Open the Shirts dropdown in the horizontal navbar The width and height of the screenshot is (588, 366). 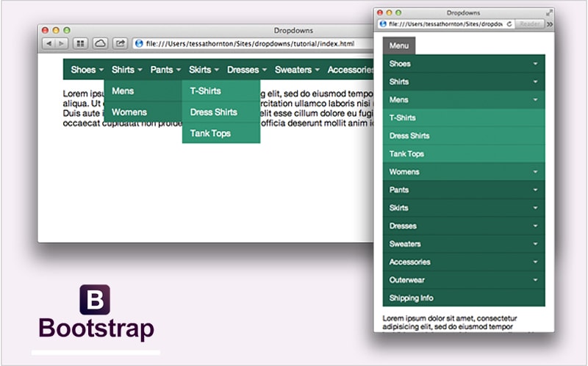[126, 70]
